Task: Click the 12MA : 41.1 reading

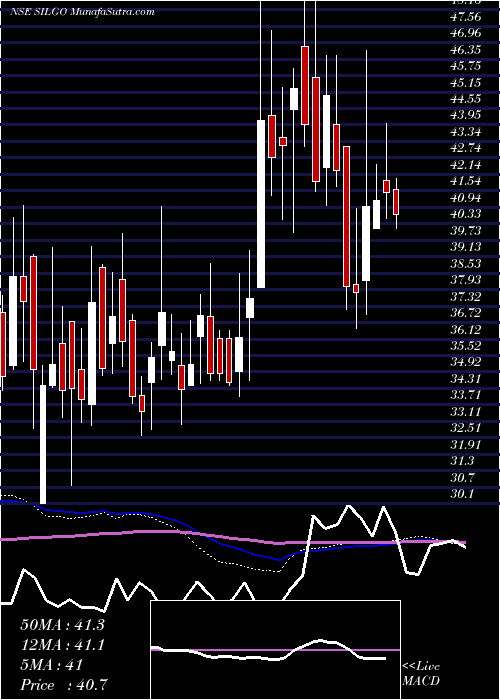Action: [x=62, y=645]
